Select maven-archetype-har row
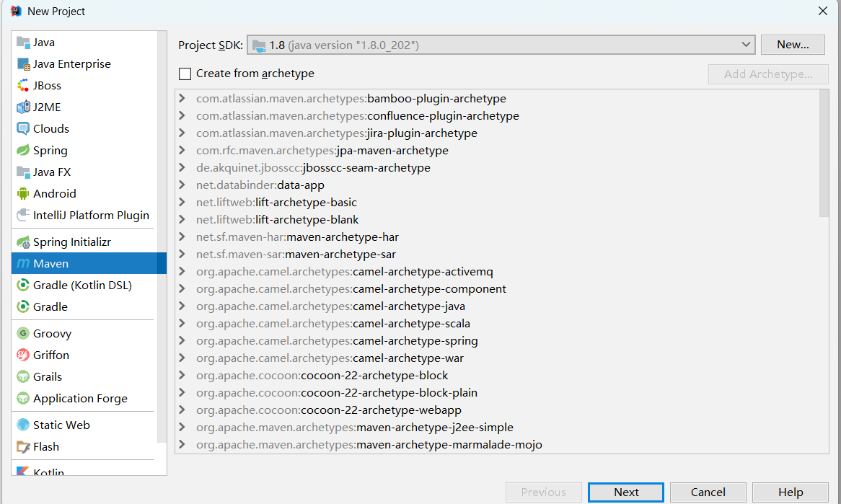Screen dimensions: 841x504 (x=497, y=237)
